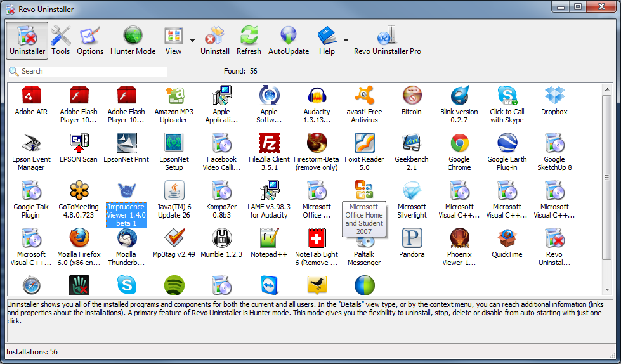Image resolution: width=621 pixels, height=364 pixels.
Task: Open the Help toolbar button
Action: point(327,41)
